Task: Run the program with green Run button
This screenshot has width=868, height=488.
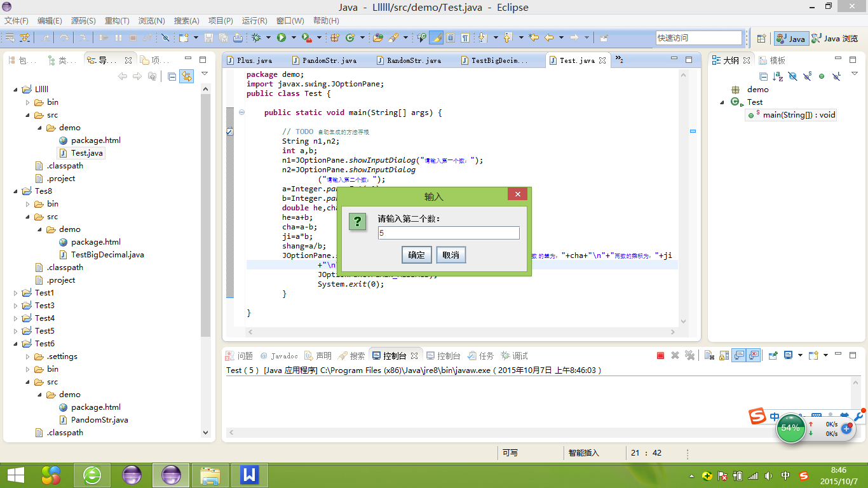Action: [281, 37]
